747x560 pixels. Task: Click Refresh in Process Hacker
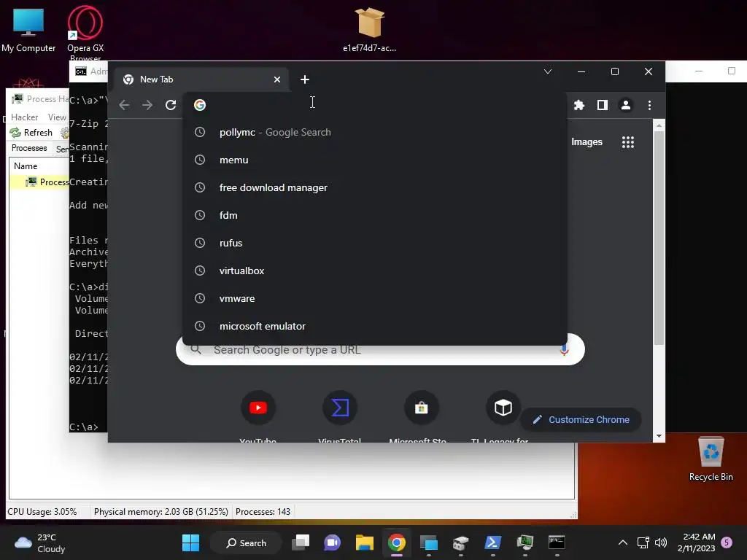pyautogui.click(x=31, y=133)
